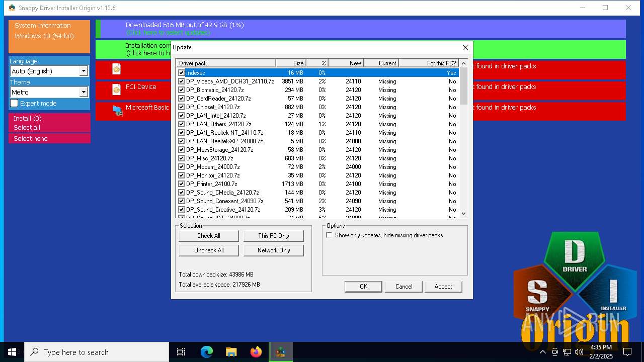Viewport: 644px width, 362px height.
Task: Click Type here to search box
Action: [97, 352]
